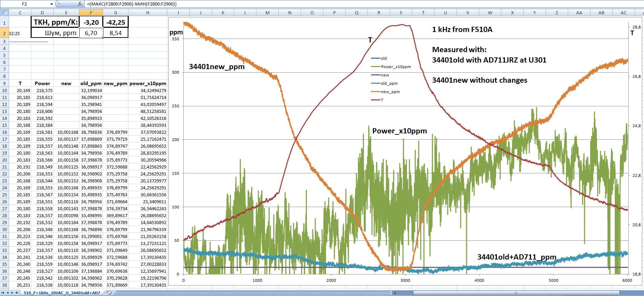Click the 'T' legend entry in chart
This screenshot has width=644, height=296.
click(x=377, y=100)
